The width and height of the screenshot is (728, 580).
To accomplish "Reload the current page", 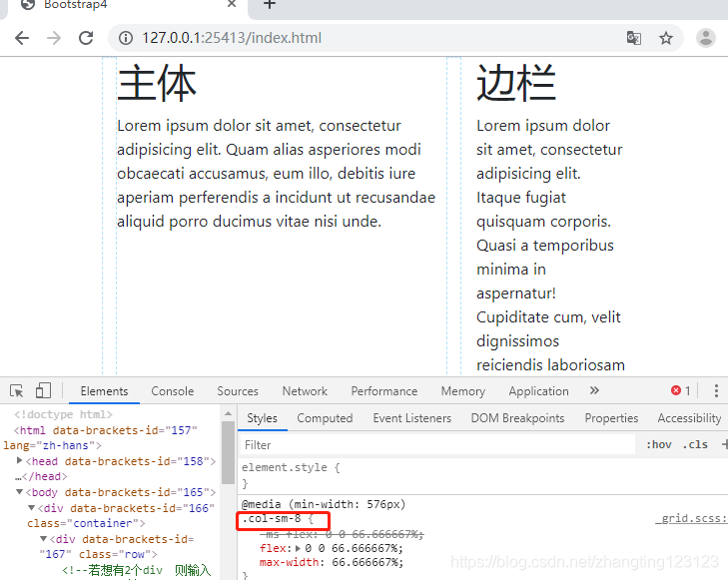I will tap(86, 38).
